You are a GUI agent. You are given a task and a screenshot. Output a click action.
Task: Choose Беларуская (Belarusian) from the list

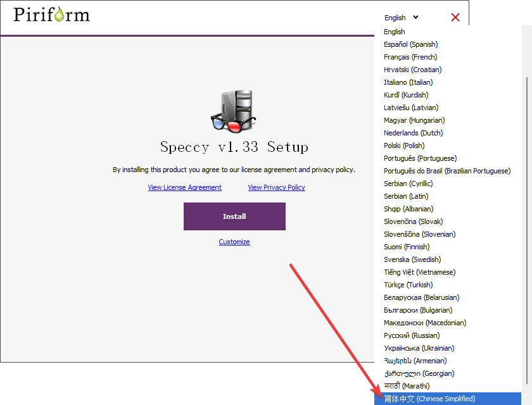pos(448,297)
